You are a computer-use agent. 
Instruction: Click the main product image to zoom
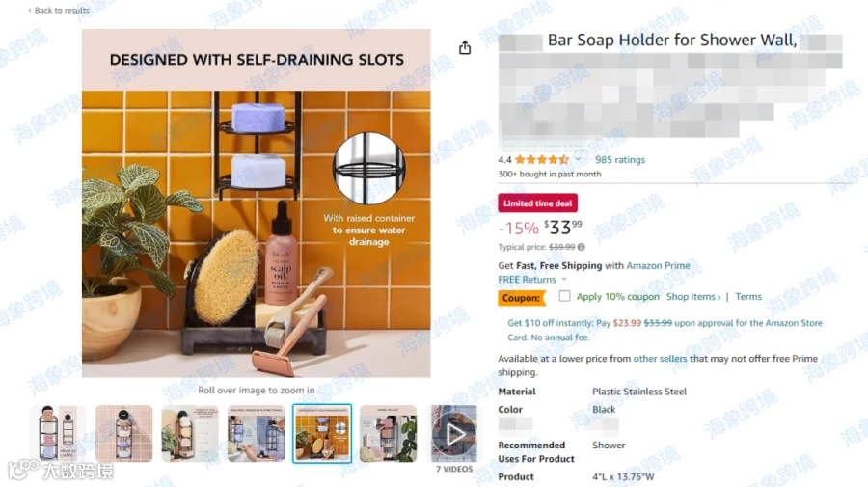point(257,203)
